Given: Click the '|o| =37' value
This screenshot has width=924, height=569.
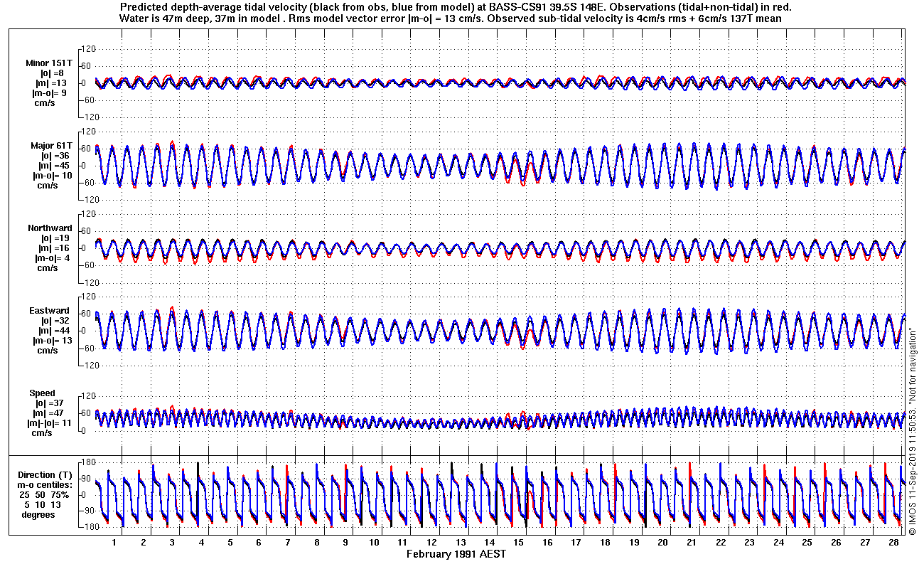Looking at the screenshot, I should click(x=50, y=403).
